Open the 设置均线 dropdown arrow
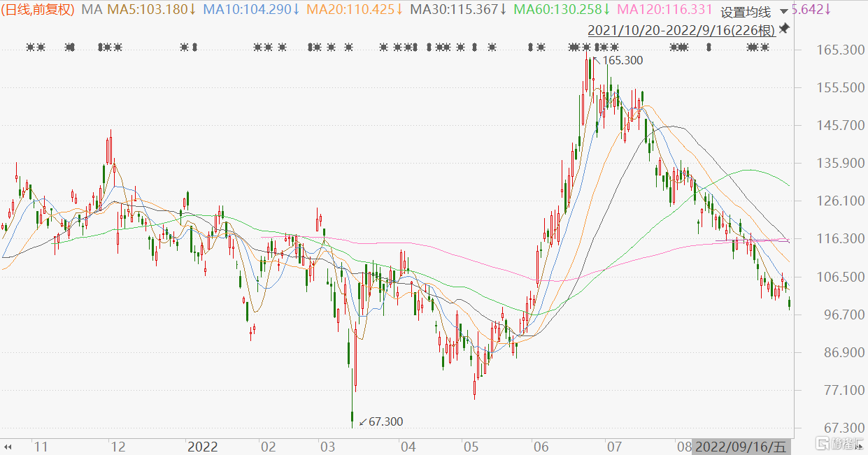868x455 pixels. click(x=783, y=12)
